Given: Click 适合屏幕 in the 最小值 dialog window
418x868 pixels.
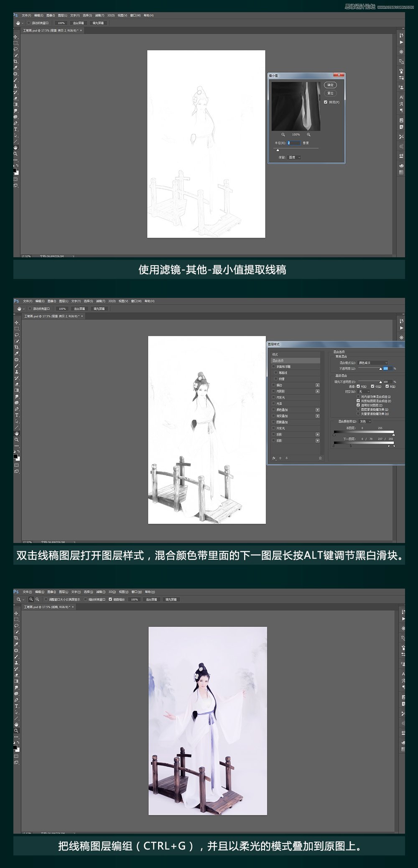Looking at the screenshot, I should (78, 23).
